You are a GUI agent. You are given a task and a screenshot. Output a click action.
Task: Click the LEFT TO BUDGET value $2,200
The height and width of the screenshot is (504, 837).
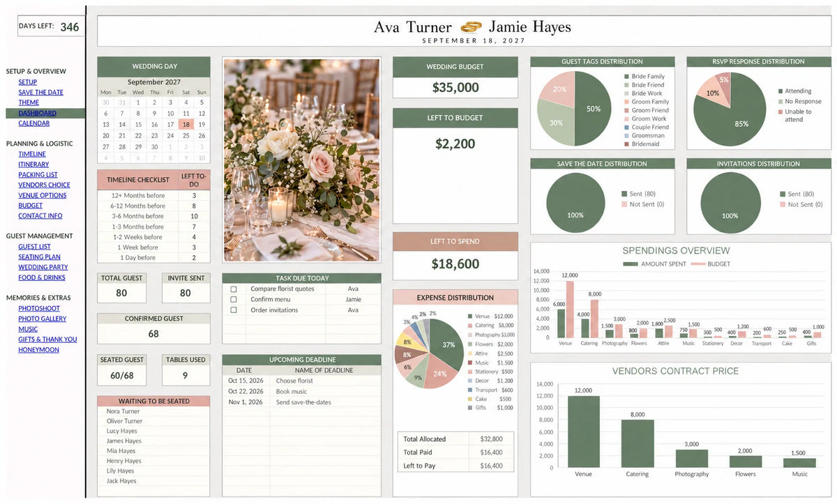coord(455,144)
